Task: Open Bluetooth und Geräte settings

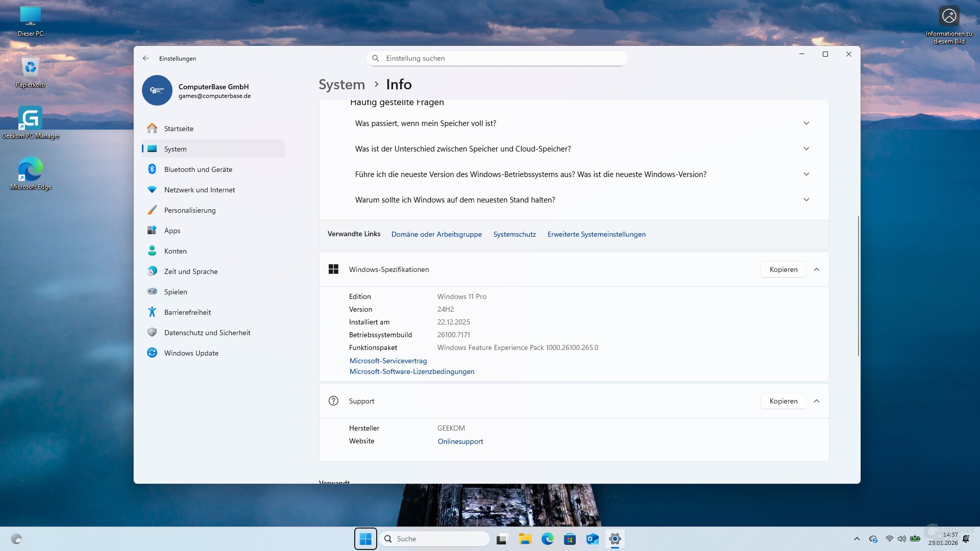Action: coord(198,169)
